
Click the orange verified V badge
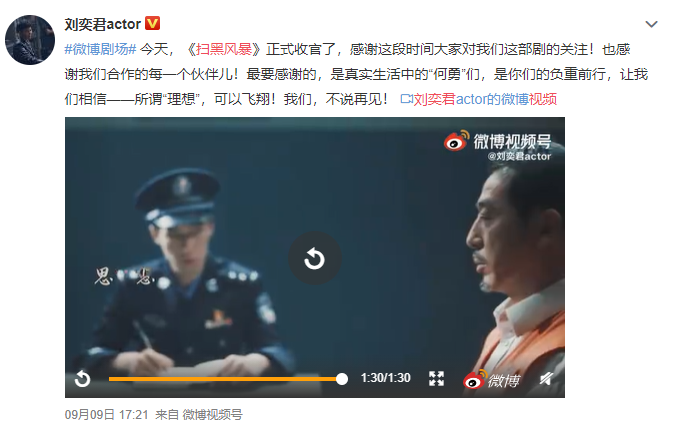point(152,23)
